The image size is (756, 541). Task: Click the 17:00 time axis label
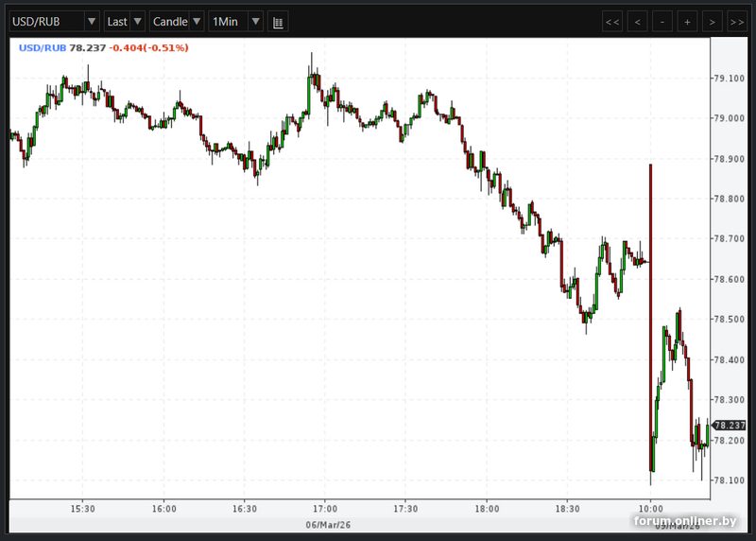[x=325, y=509]
